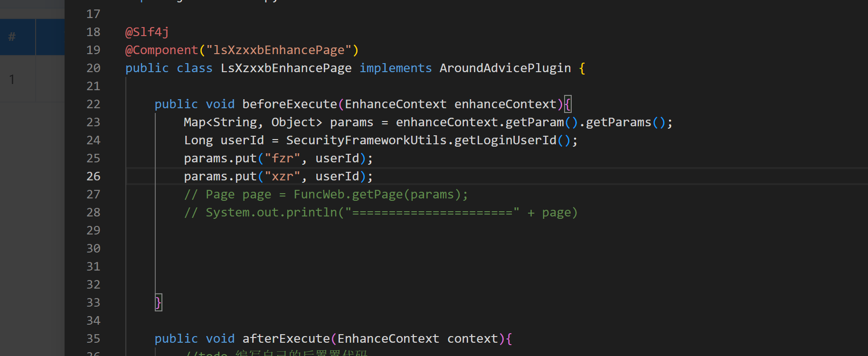This screenshot has height=356, width=868.
Task: Click the highlighted opening brace after beforeExecute
Action: 567,104
